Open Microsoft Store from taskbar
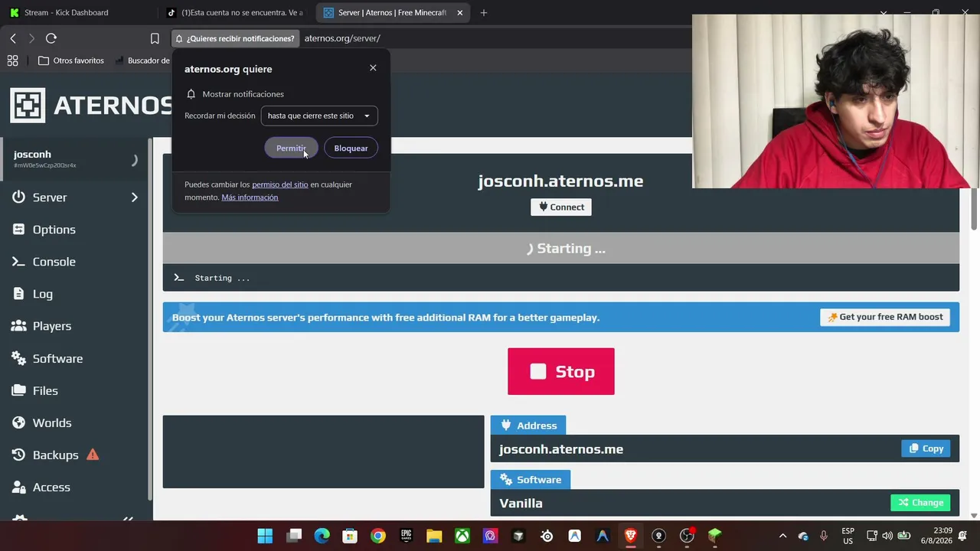 pos(350,536)
